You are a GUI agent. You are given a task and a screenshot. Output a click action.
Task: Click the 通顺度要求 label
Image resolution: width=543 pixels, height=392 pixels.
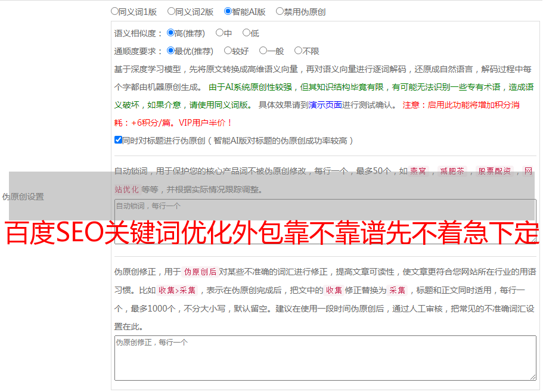point(138,51)
